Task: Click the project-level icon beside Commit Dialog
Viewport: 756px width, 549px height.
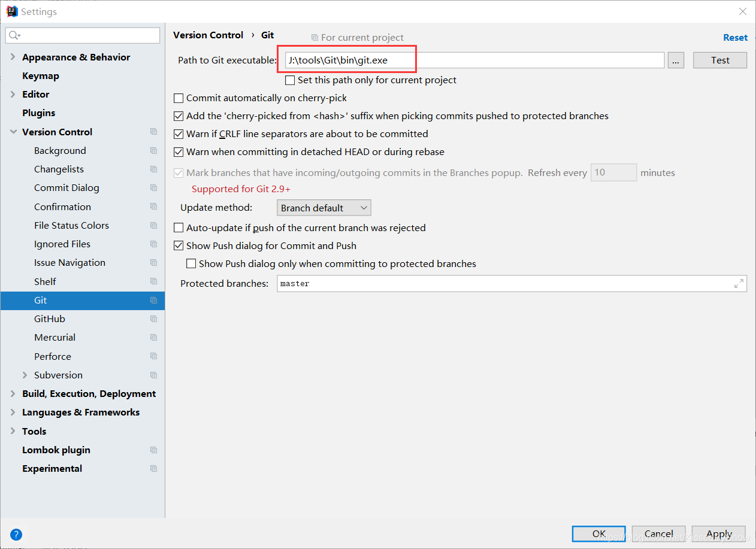Action: [154, 187]
